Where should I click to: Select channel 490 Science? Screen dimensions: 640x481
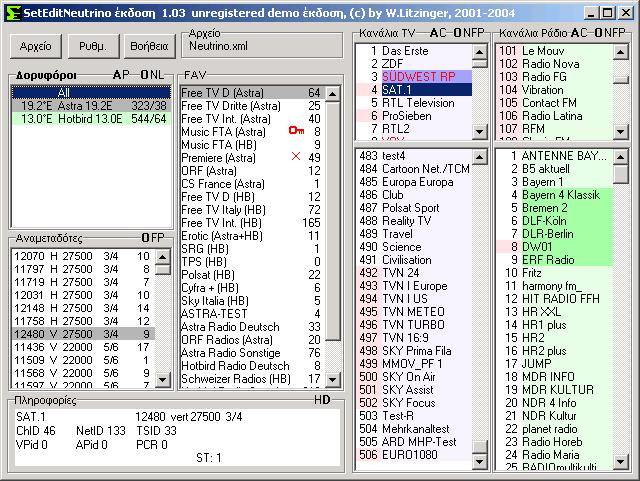pos(414,247)
